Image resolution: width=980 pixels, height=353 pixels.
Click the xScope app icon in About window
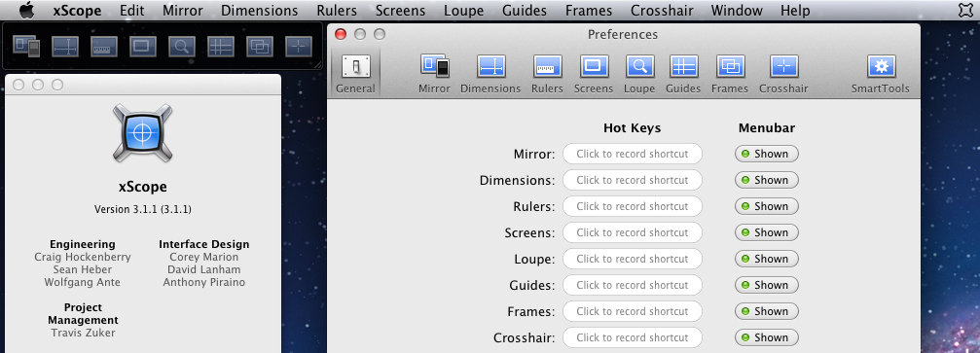click(142, 133)
